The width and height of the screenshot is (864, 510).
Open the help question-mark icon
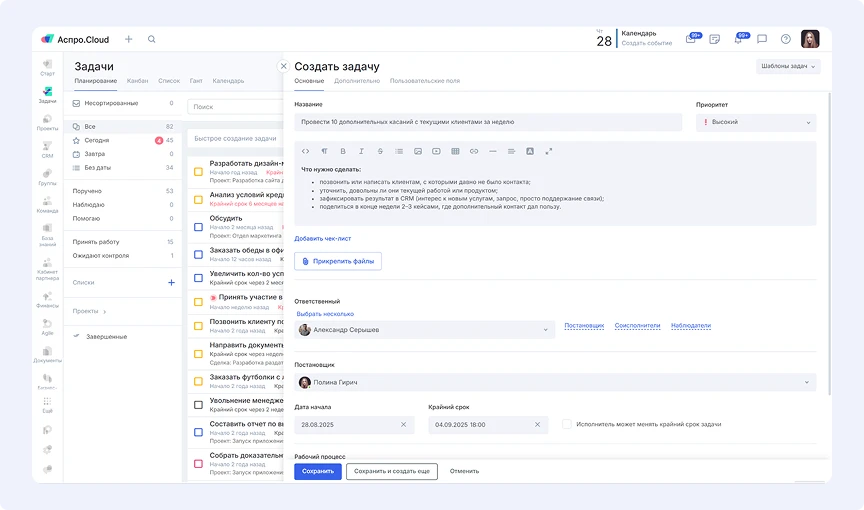tap(786, 39)
